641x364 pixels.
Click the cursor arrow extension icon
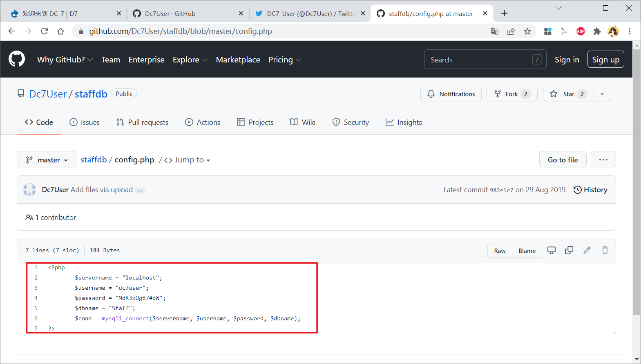pyautogui.click(x=564, y=31)
